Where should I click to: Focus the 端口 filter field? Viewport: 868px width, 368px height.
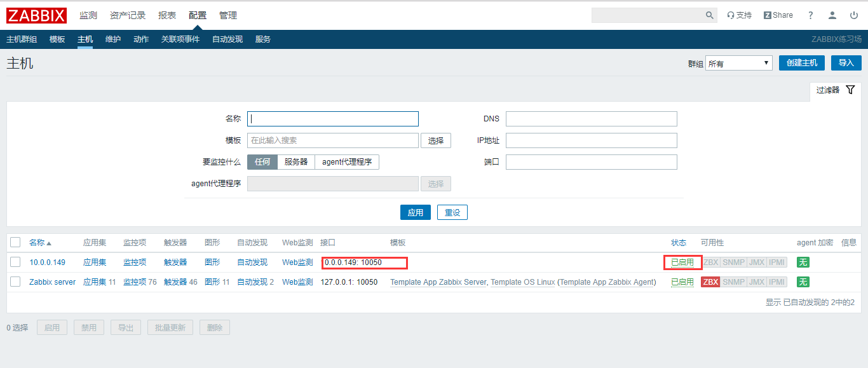click(x=592, y=162)
